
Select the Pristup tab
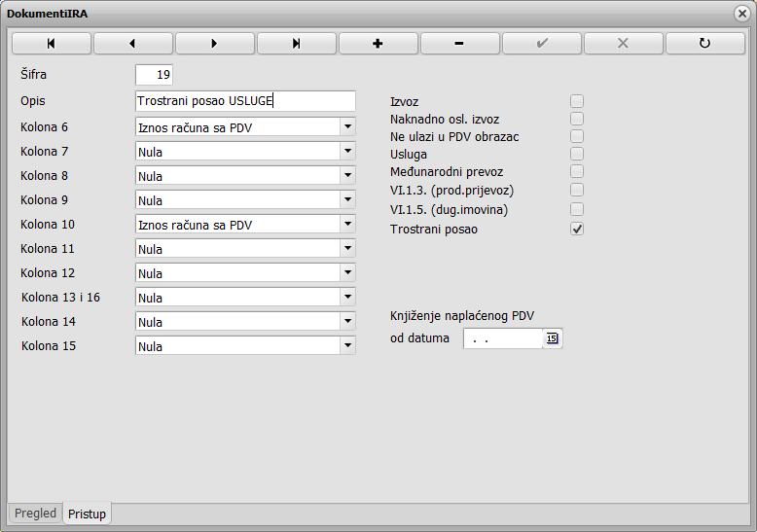87,514
